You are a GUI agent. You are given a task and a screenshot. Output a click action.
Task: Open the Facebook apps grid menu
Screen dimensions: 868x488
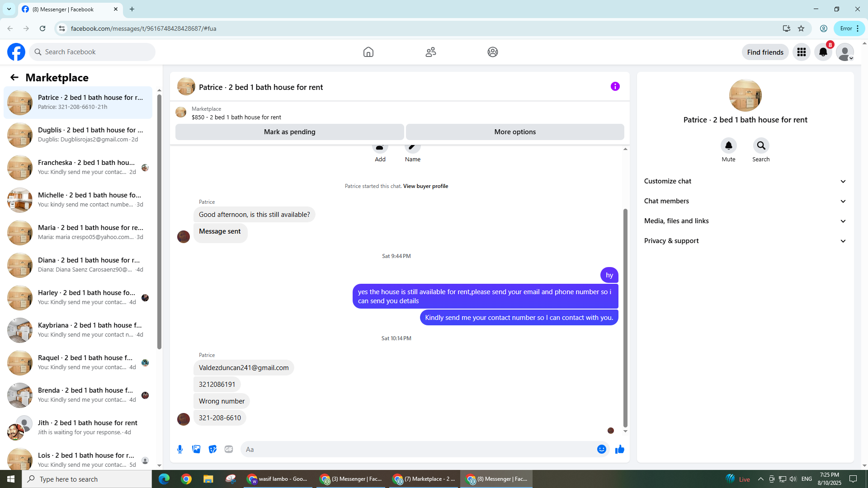[x=802, y=52]
